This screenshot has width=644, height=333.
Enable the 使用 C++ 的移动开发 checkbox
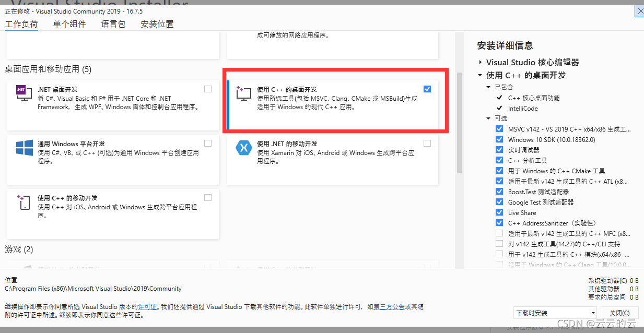pyautogui.click(x=208, y=197)
